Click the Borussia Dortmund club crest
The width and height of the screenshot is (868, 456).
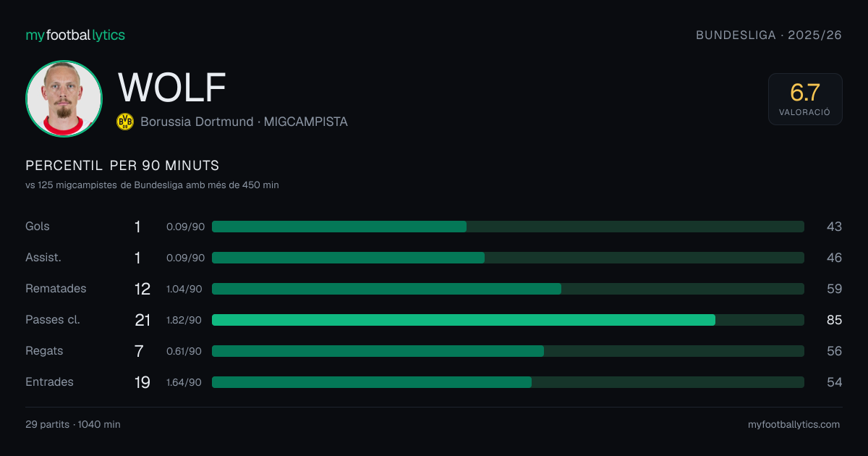pyautogui.click(x=125, y=122)
